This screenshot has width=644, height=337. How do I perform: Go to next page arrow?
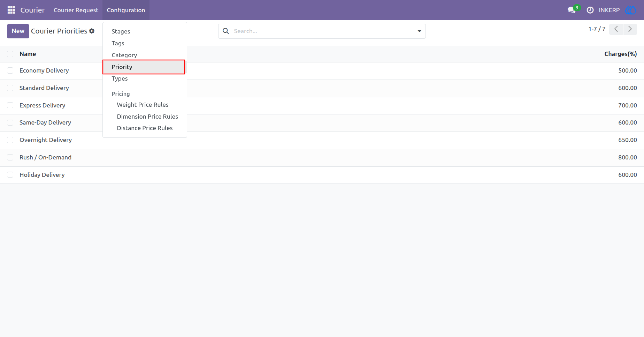tap(630, 29)
